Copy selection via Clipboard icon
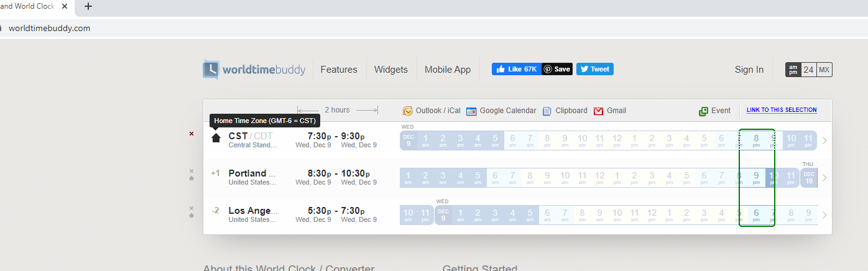 (x=547, y=111)
